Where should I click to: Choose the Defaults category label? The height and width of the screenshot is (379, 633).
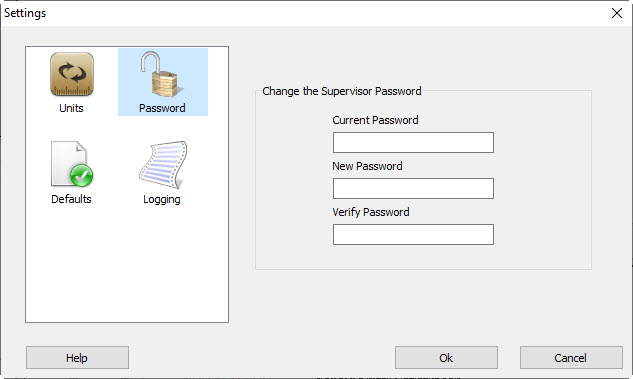coord(71,199)
